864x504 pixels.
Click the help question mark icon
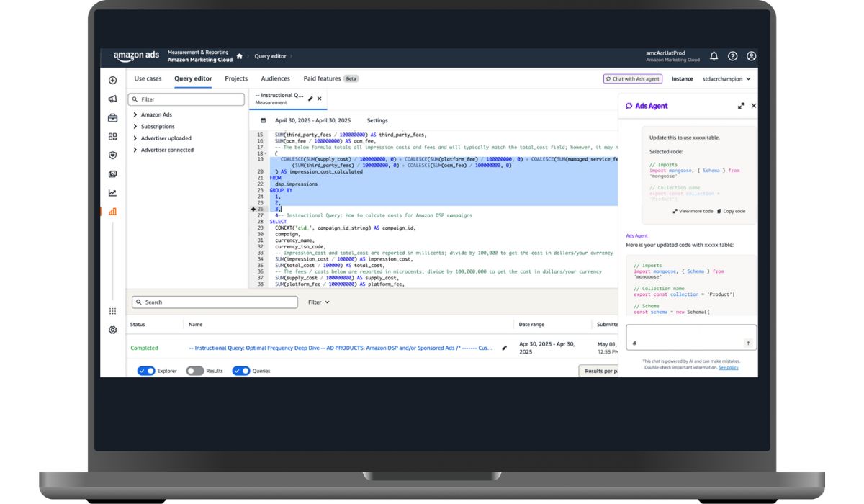tap(732, 56)
